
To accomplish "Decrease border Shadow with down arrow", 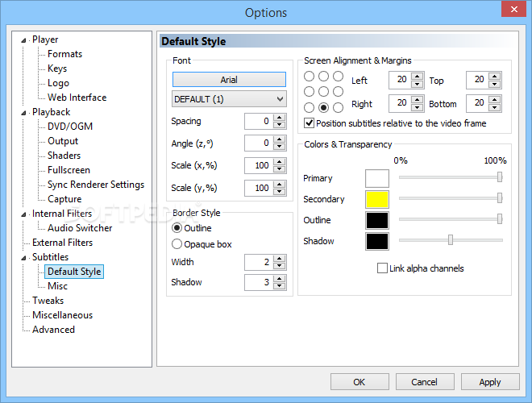I will tap(279, 285).
